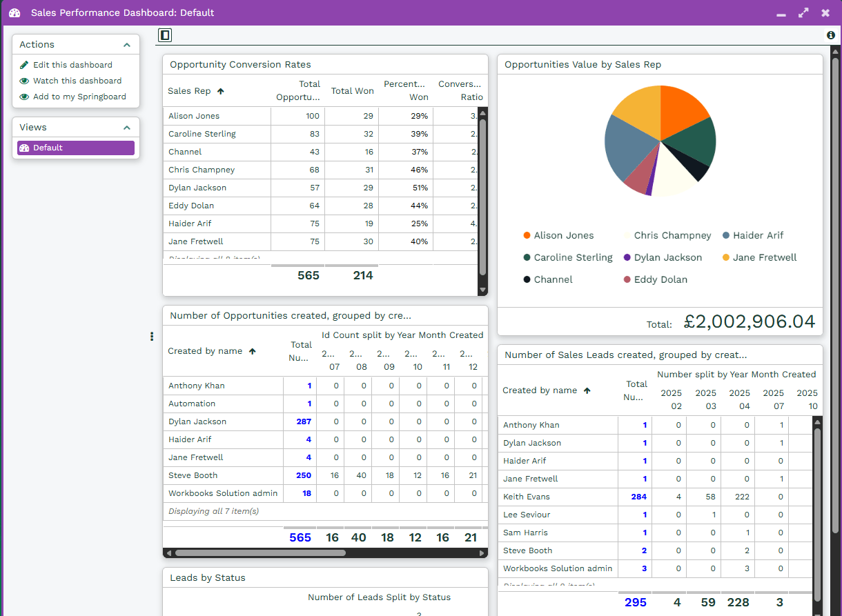The height and width of the screenshot is (616, 842).
Task: Expand the dashboard window to full screen
Action: click(803, 12)
